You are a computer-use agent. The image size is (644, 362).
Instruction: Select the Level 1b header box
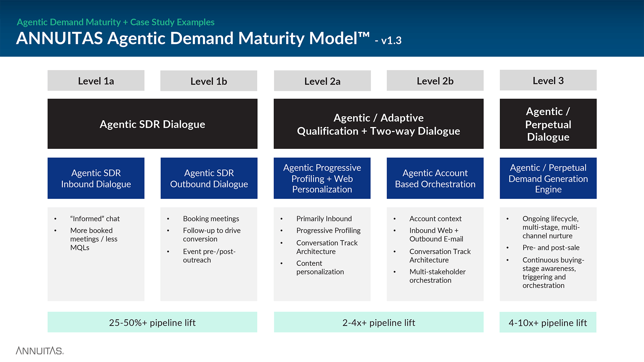point(209,81)
